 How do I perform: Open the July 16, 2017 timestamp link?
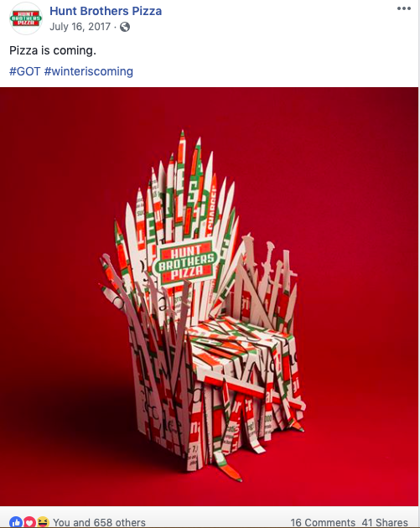(x=80, y=27)
